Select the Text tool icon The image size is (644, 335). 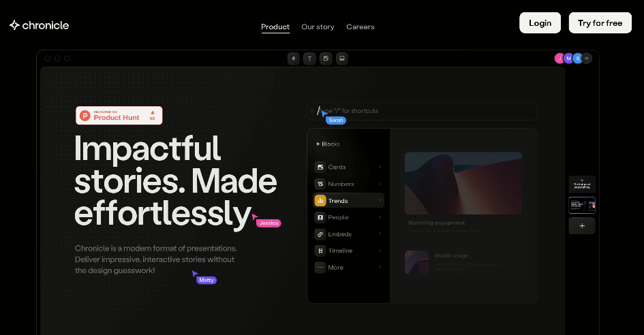(x=309, y=59)
